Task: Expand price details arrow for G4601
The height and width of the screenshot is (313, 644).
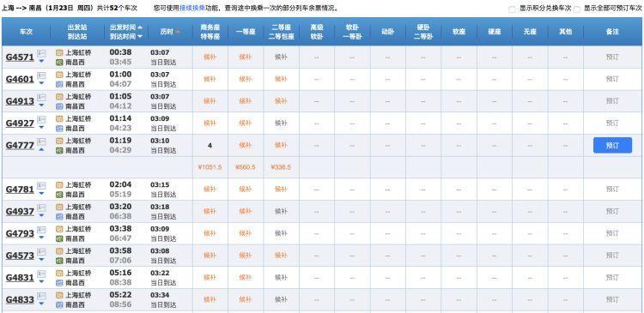Action: 41,83
